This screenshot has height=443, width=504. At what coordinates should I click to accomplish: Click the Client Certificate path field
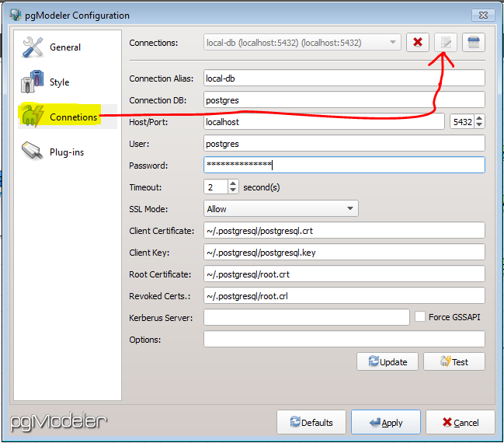pyautogui.click(x=344, y=230)
